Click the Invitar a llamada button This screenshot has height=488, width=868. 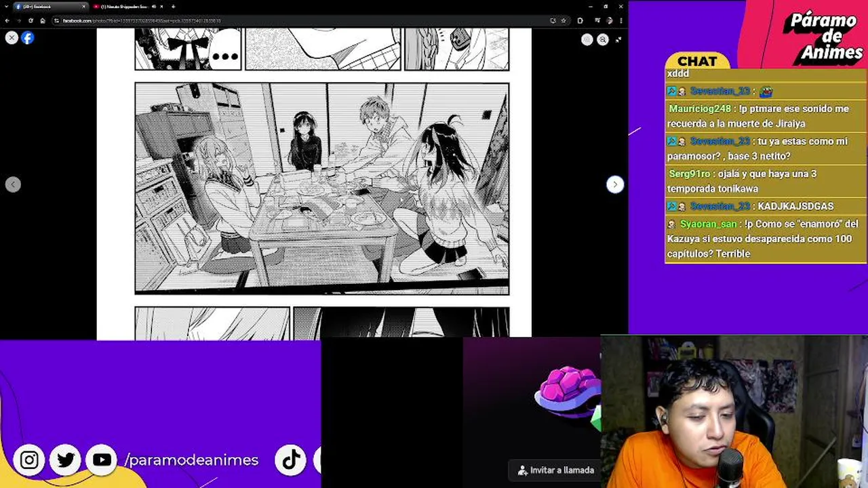point(556,470)
